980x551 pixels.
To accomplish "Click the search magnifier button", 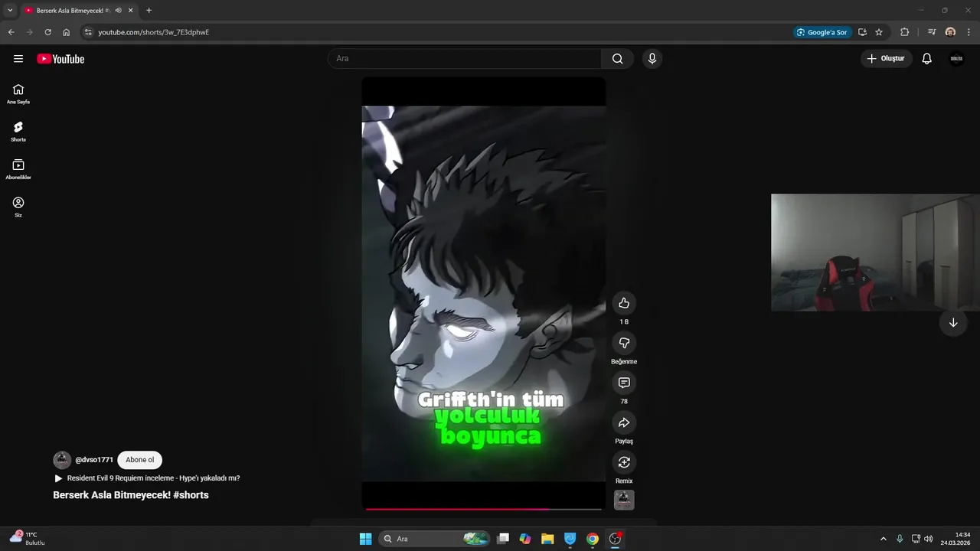I will (617, 59).
